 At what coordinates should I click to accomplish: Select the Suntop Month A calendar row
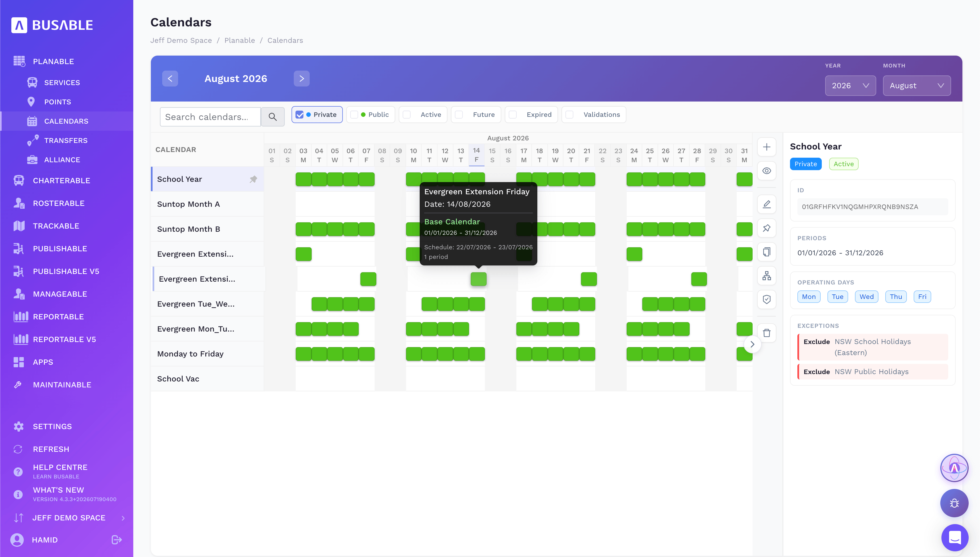[x=208, y=204]
